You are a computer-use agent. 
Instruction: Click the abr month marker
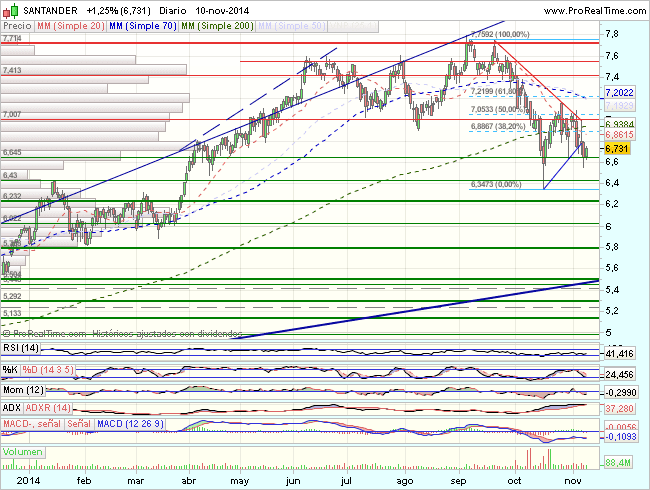coord(189,481)
